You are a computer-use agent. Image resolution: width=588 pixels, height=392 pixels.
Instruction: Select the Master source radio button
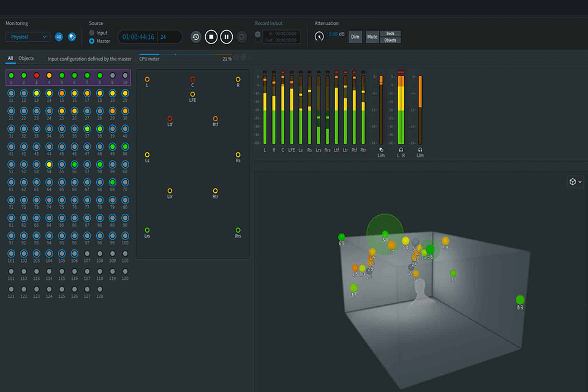[x=93, y=42]
